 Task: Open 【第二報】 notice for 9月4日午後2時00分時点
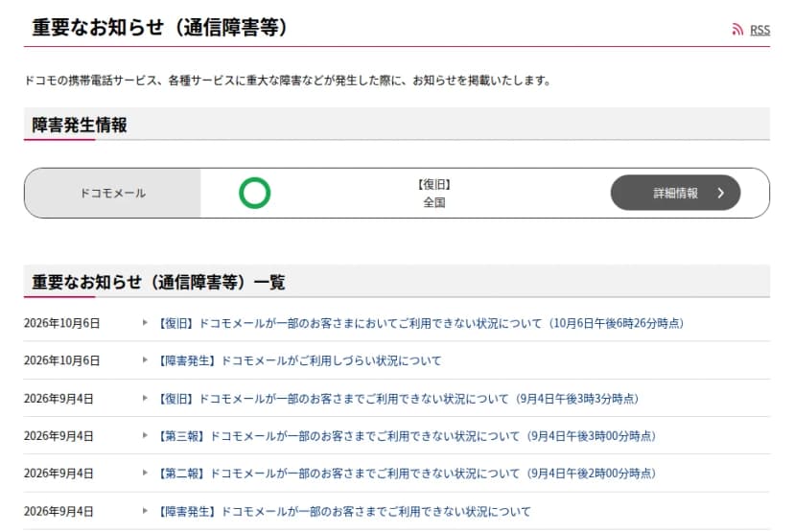tap(407, 474)
